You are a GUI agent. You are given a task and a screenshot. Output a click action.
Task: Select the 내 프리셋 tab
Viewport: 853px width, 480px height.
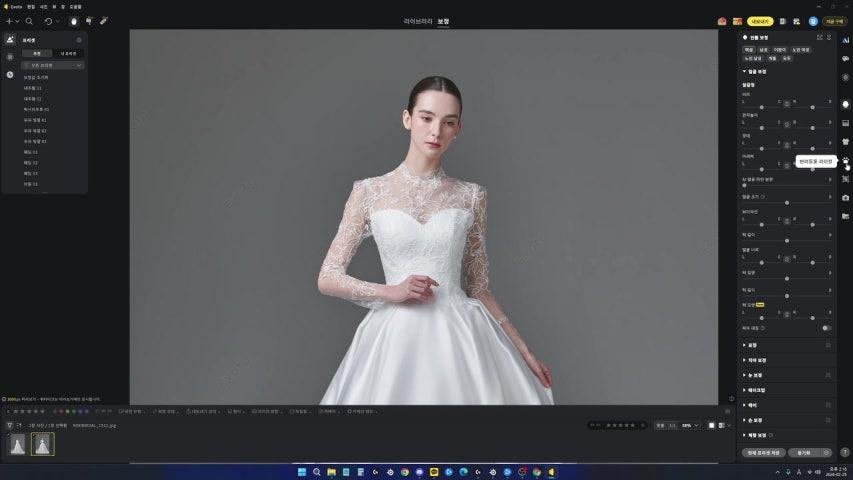point(69,53)
